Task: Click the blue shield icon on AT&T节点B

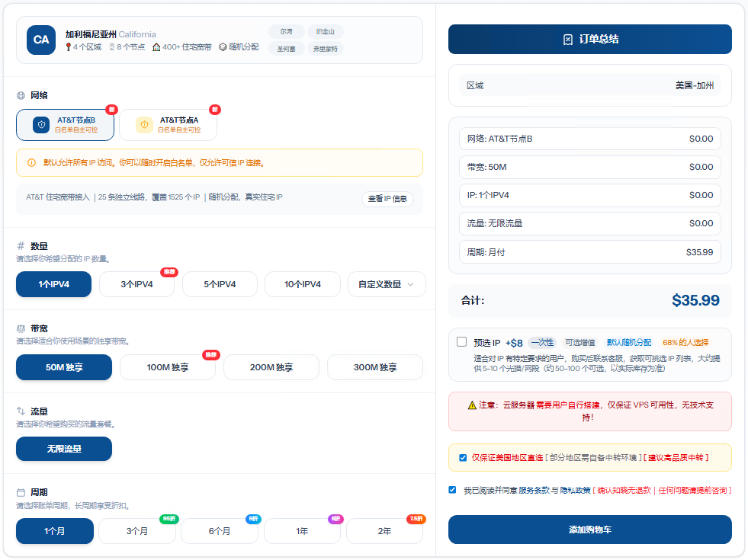Action: [x=41, y=125]
